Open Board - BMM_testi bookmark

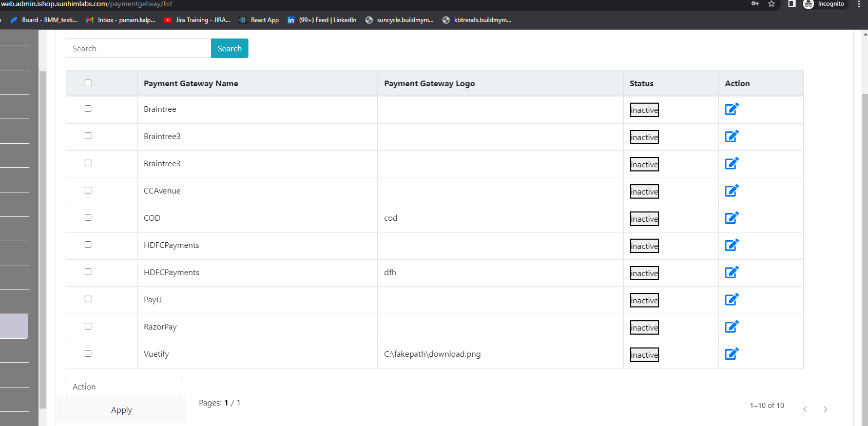[44, 20]
